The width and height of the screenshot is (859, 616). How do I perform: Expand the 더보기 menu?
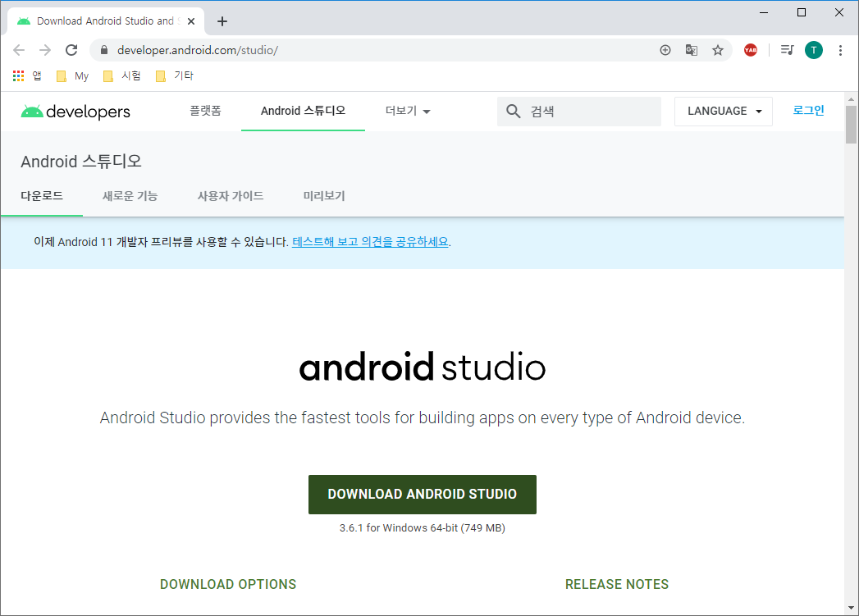(408, 112)
